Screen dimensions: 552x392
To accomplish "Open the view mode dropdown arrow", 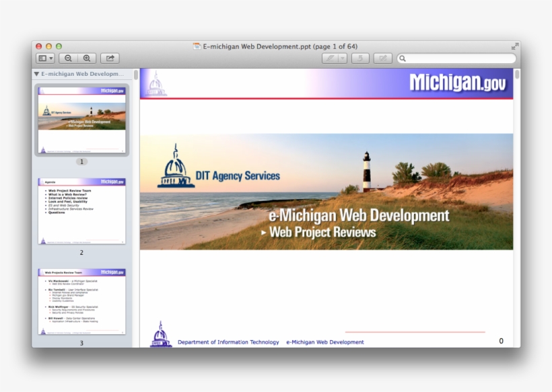I will (51, 58).
